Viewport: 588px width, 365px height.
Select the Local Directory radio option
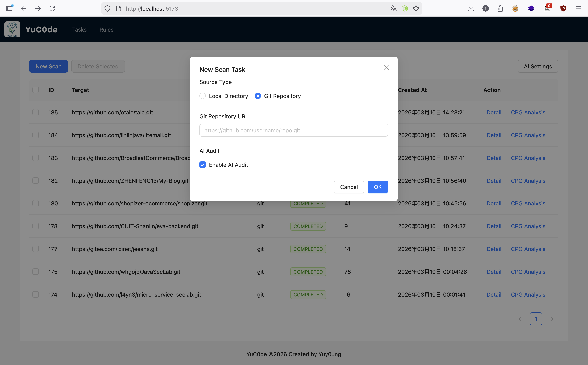203,96
